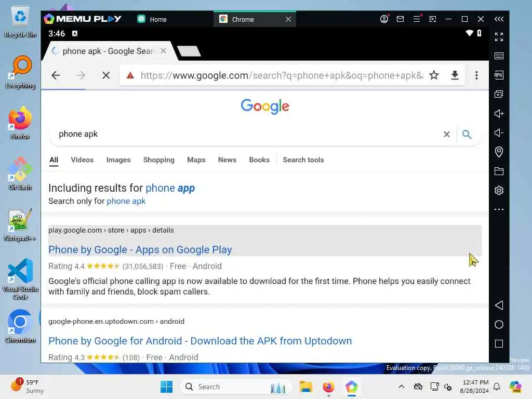Select the All results tab
The height and width of the screenshot is (399, 532).
click(54, 160)
